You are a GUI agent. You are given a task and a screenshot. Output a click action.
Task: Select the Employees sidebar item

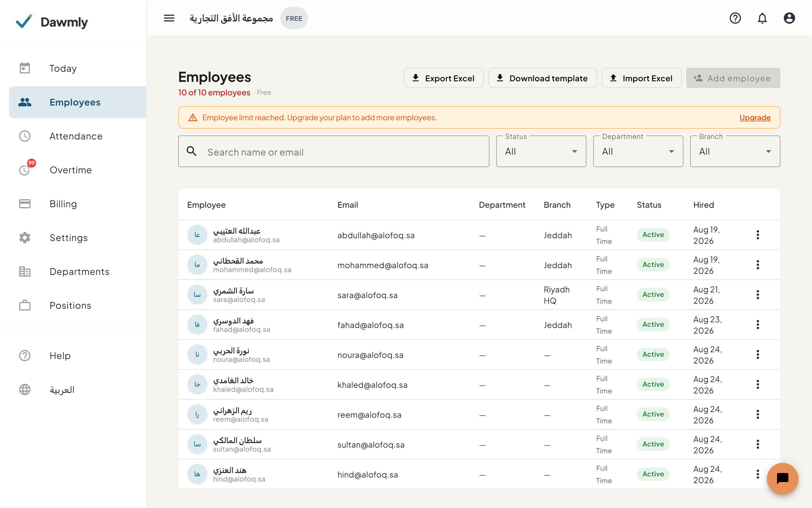tap(78, 102)
